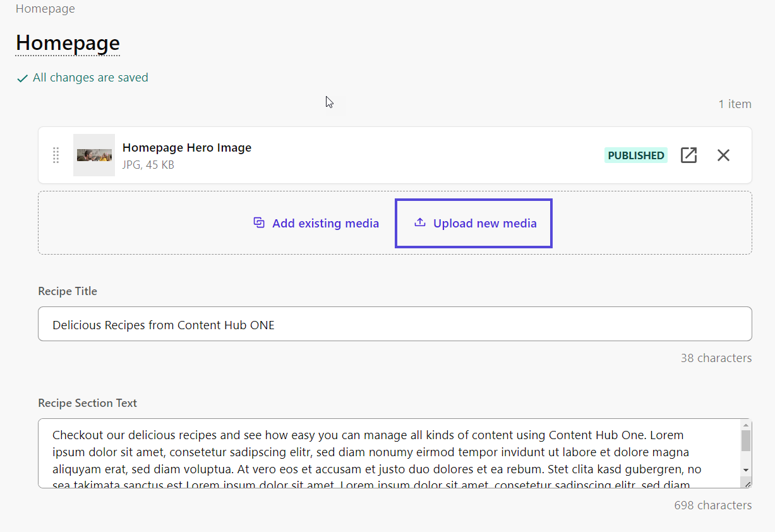Click the copy icon beside Add existing media
The width and height of the screenshot is (775, 532).
point(259,223)
